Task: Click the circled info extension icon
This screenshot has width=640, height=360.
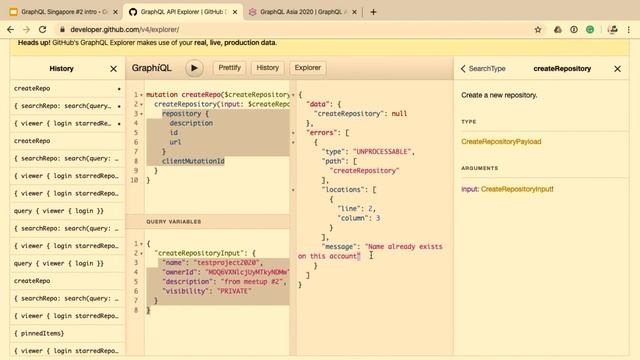Action: 574,29
